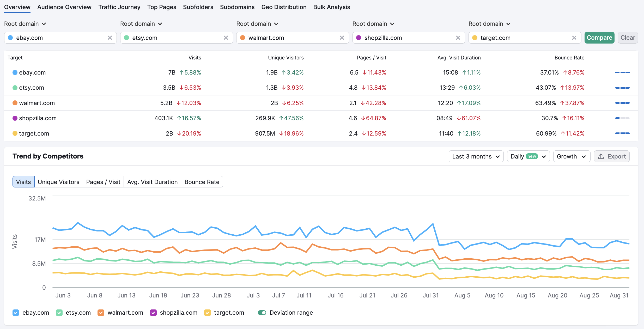Click purple color dot beside shopzilla.com row
This screenshot has width=644, height=329.
(x=15, y=118)
